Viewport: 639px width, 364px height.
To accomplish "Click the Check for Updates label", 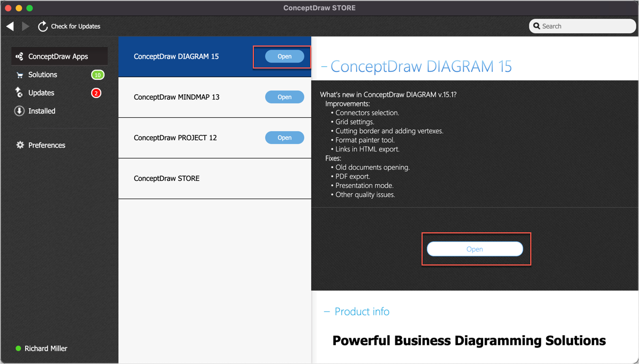I will point(76,26).
